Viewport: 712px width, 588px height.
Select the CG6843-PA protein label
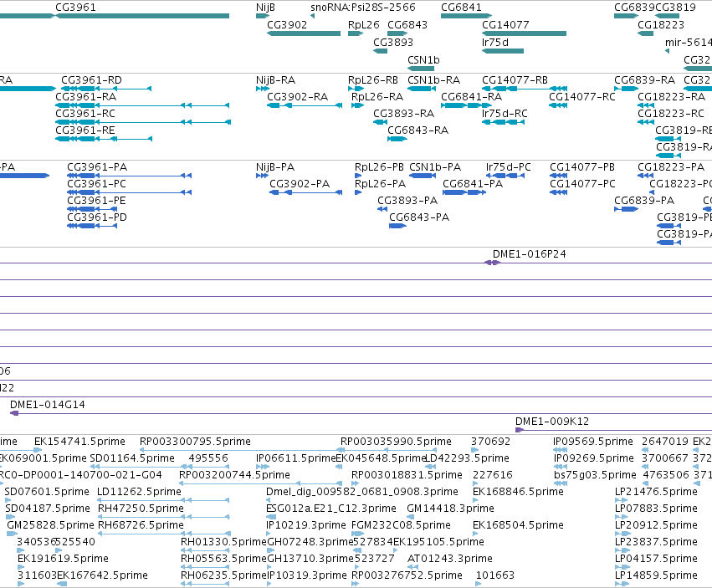(419, 218)
